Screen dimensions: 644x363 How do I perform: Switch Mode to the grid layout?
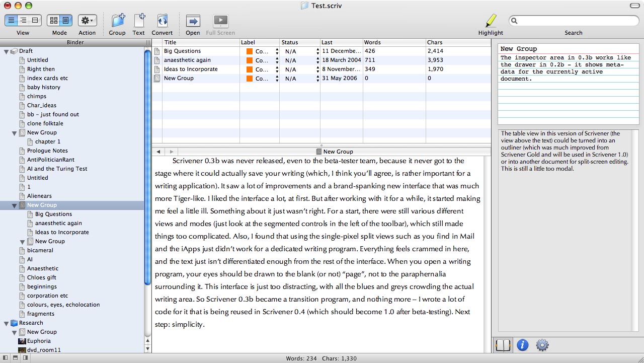[53, 21]
